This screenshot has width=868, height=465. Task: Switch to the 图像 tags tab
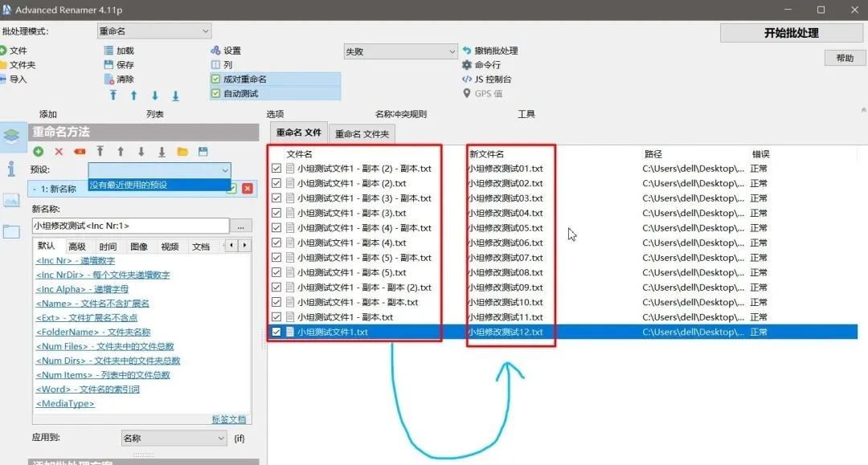coord(139,246)
